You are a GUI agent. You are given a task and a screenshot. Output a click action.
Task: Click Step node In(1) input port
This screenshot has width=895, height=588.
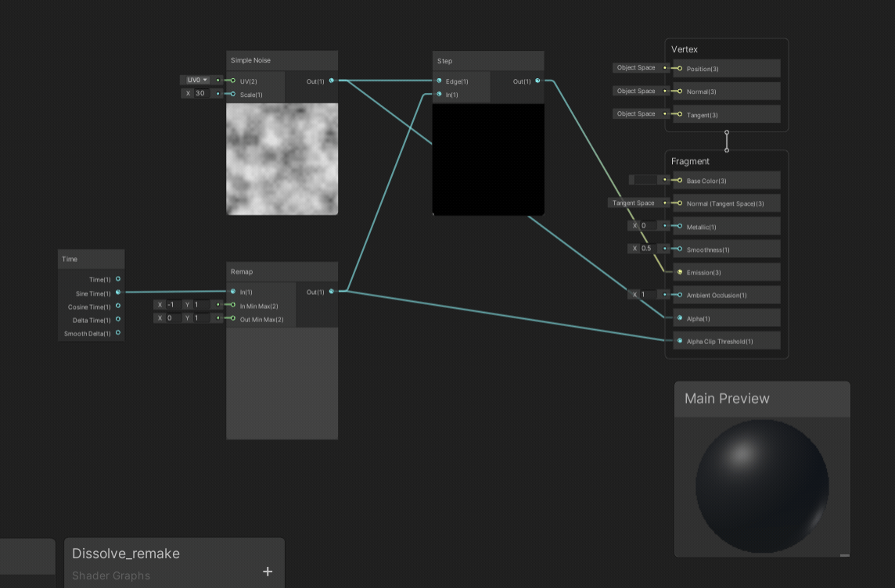pos(439,94)
